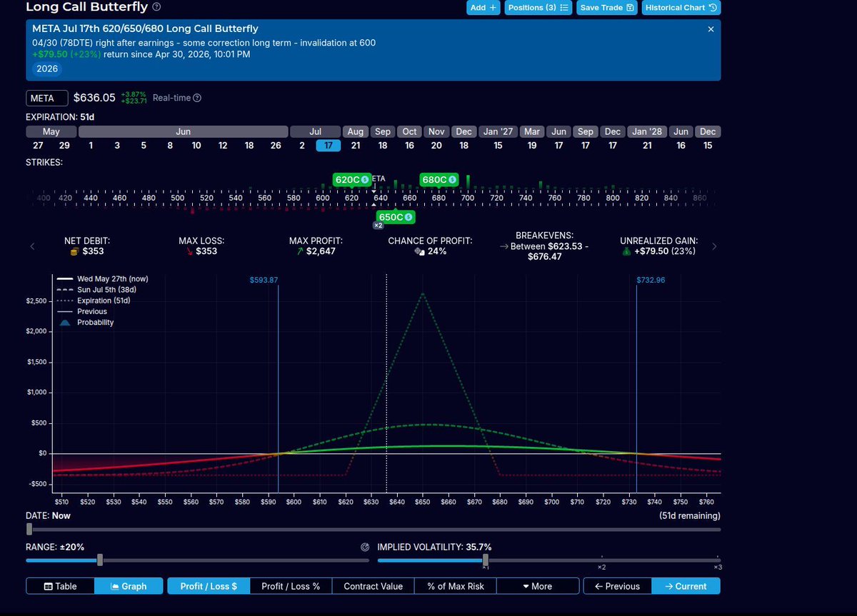Click the Implied Volatility slider handle

[486, 560]
